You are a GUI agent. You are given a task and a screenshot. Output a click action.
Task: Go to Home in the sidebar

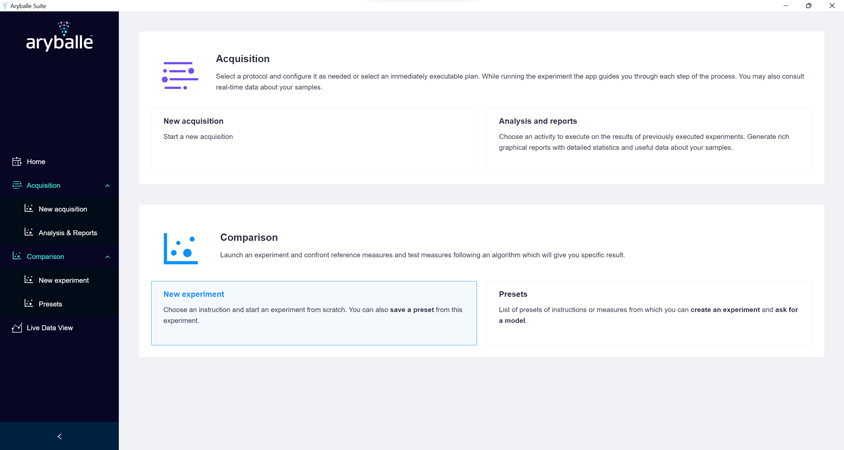[x=36, y=161]
